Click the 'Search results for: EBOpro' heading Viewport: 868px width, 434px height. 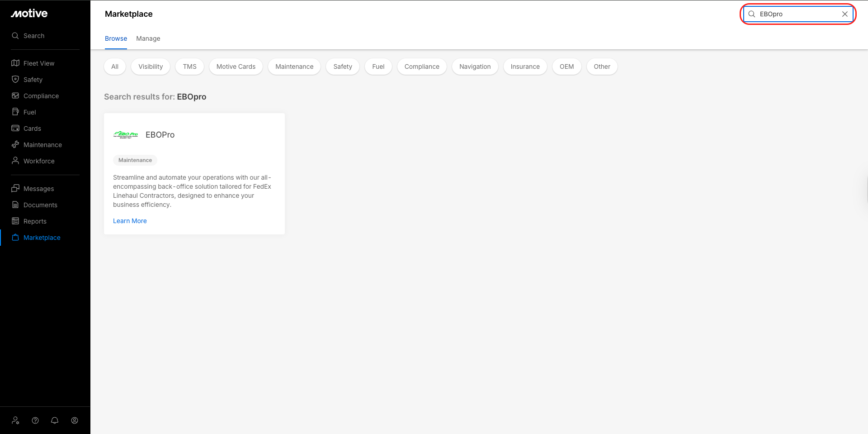click(155, 97)
